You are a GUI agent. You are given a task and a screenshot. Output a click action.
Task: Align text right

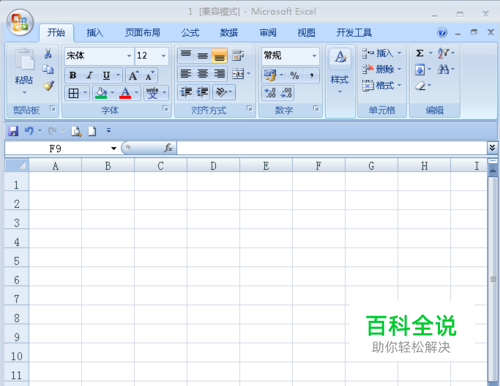click(219, 74)
